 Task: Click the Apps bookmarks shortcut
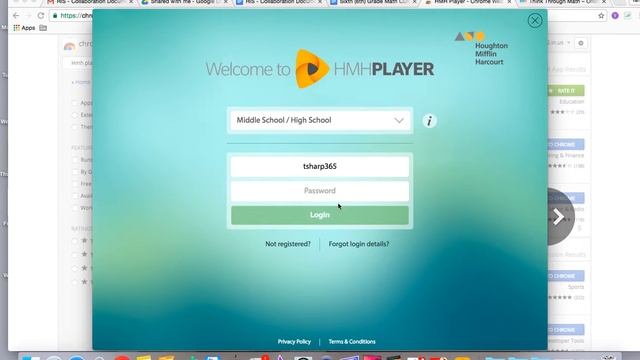point(24,28)
